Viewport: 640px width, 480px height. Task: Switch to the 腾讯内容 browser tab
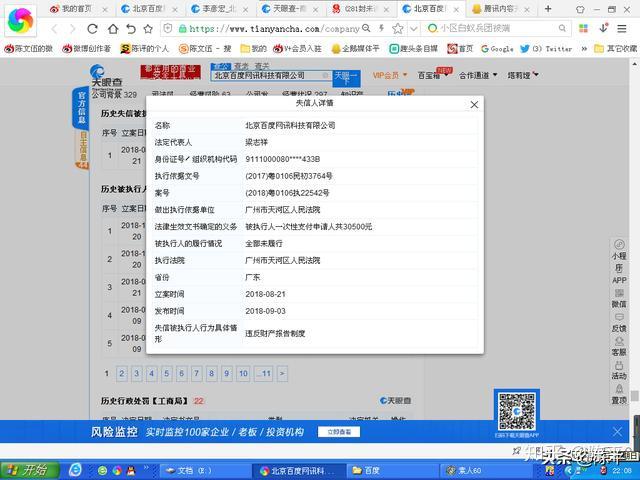[500, 9]
